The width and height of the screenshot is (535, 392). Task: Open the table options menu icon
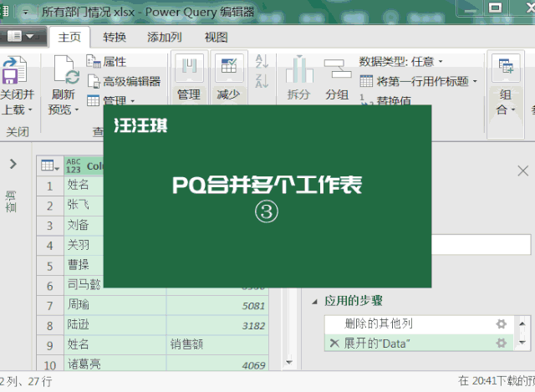(x=50, y=166)
